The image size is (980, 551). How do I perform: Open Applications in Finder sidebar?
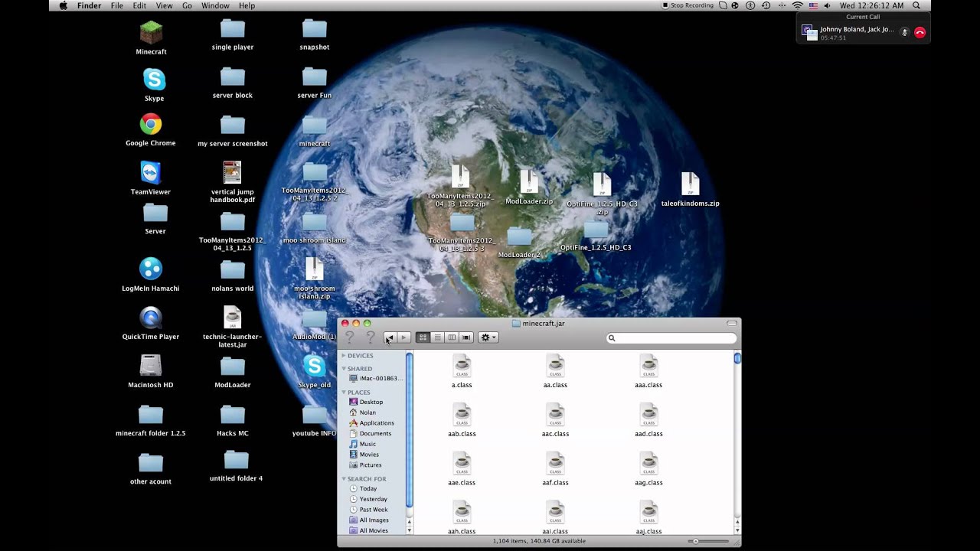pyautogui.click(x=371, y=423)
